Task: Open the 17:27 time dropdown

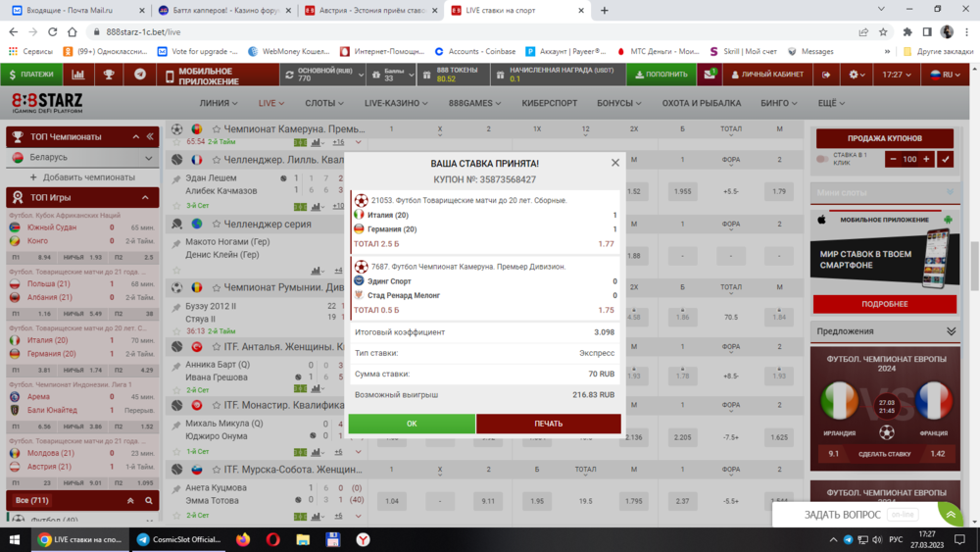Action: coord(897,75)
